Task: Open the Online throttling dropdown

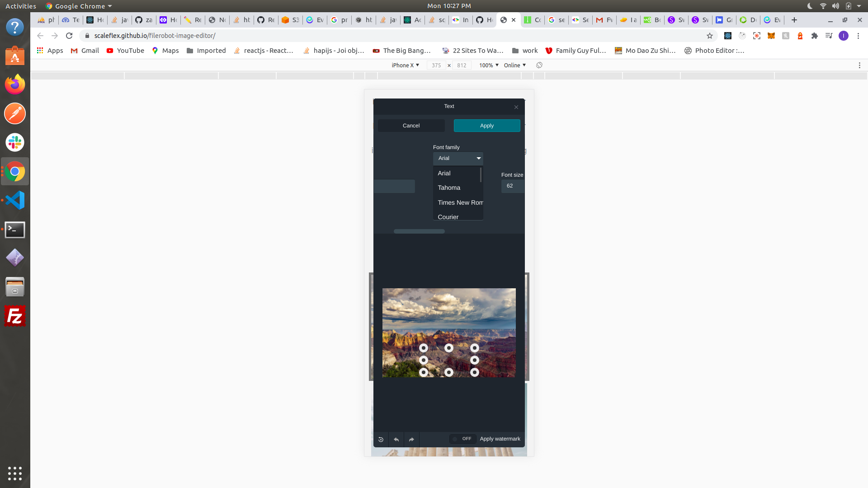Action: click(x=515, y=65)
